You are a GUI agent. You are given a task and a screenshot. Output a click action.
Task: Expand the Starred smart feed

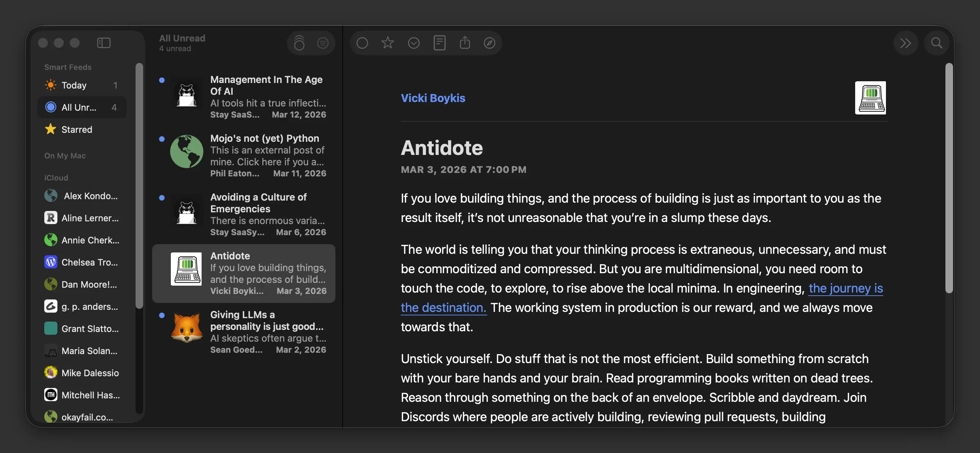click(76, 129)
